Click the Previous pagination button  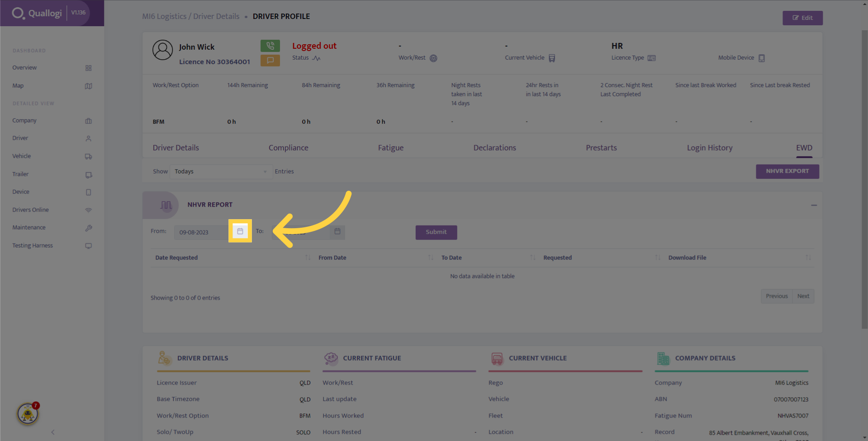(777, 296)
